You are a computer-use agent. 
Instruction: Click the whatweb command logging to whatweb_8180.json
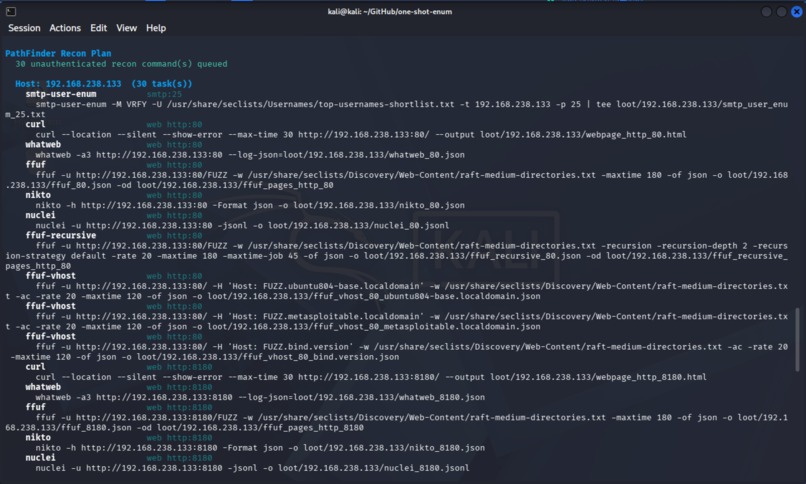point(260,397)
